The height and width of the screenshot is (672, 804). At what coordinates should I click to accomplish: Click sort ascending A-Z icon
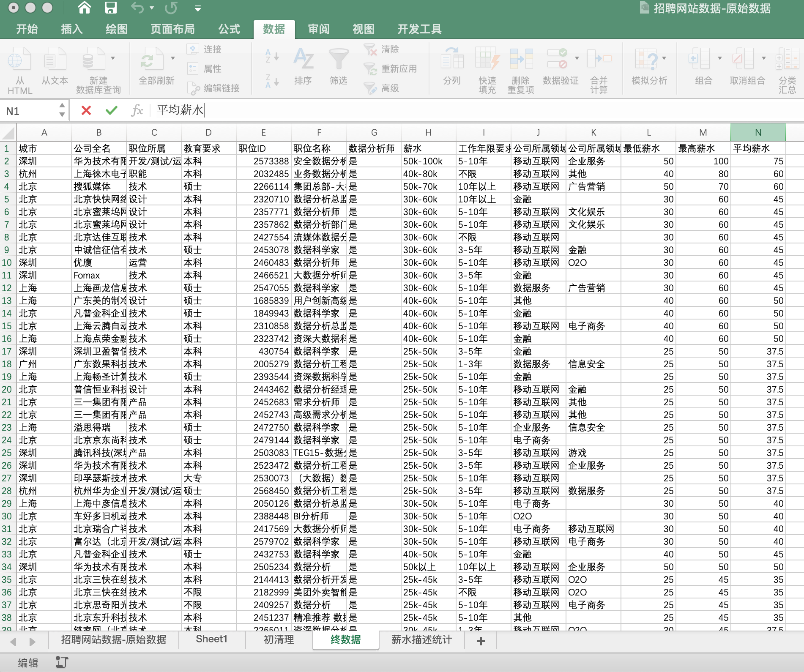coord(271,56)
